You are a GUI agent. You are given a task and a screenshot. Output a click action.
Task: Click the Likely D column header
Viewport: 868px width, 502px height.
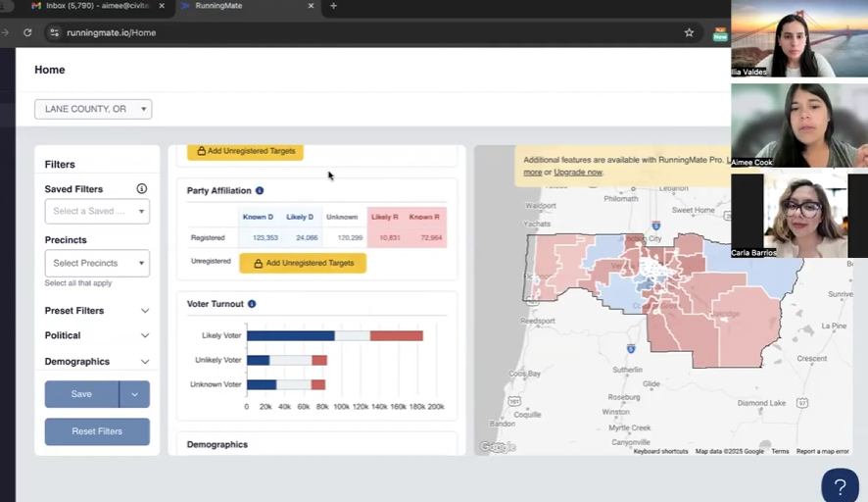(x=300, y=218)
